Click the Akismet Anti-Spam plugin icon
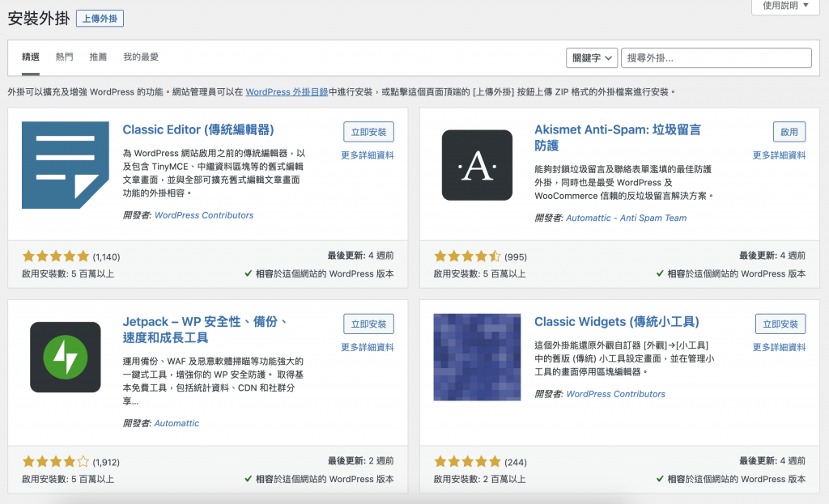 tap(477, 165)
